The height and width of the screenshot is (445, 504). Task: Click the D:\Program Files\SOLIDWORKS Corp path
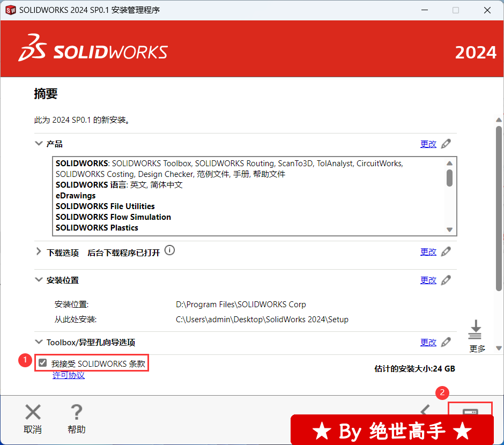click(x=241, y=305)
